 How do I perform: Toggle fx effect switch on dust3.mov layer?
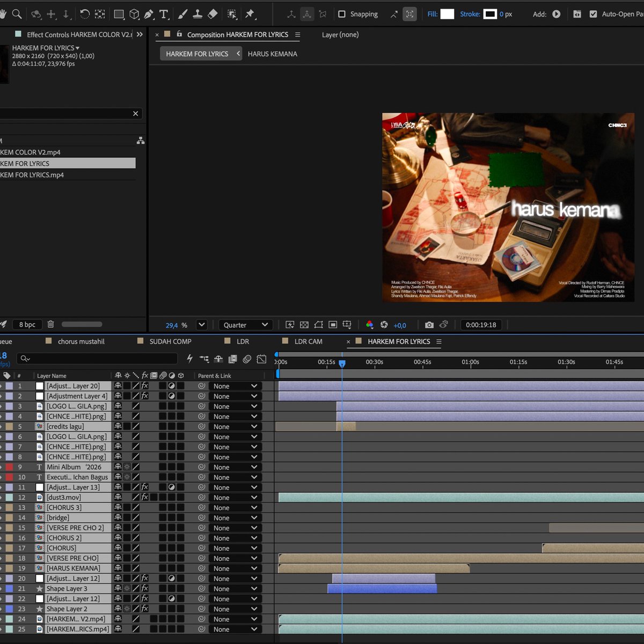(144, 497)
